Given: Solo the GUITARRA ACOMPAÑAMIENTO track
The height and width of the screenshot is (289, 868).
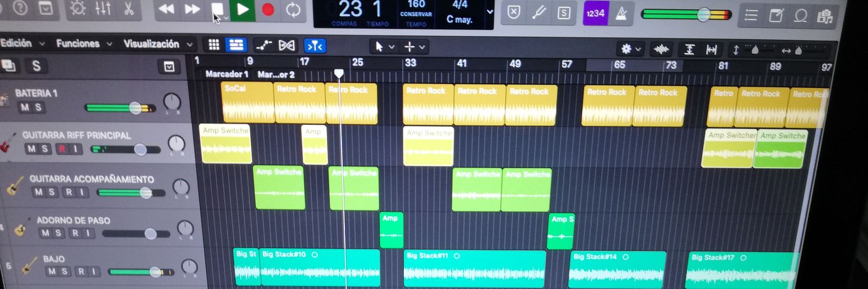Looking at the screenshot, I should click(x=53, y=192).
